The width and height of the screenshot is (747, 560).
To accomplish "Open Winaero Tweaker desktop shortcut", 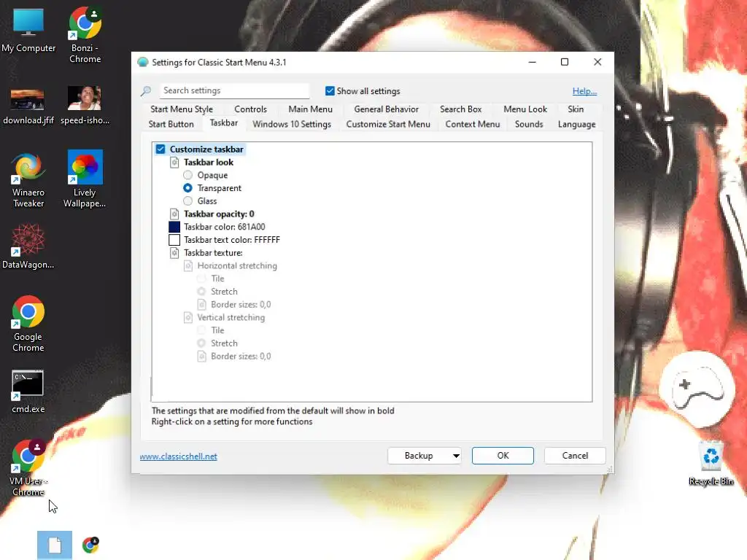I will pyautogui.click(x=28, y=180).
